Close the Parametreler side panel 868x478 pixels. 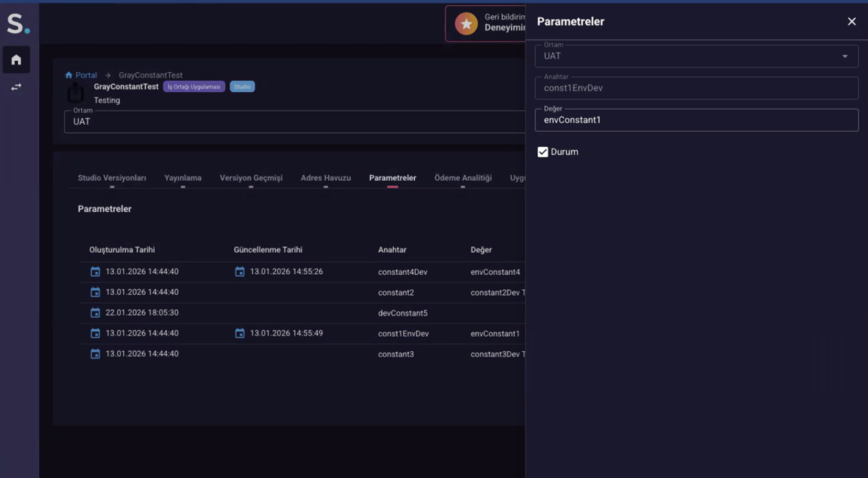coord(852,22)
